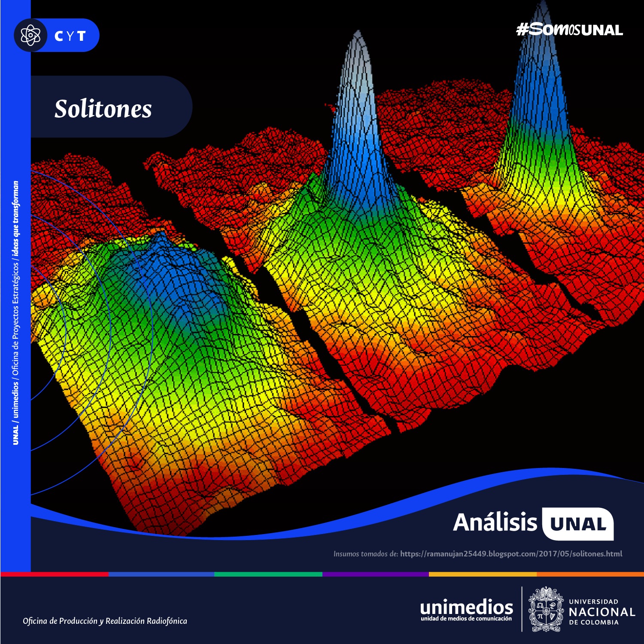The width and height of the screenshot is (644, 644).
Task: Click the purple segment of color bar
Action: click(376, 574)
